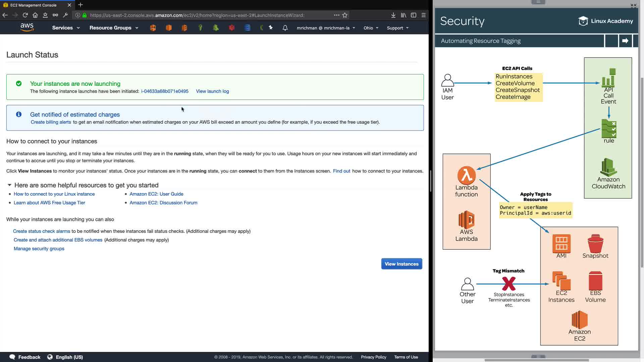Click the pin shortcuts icon in AWS navbar
The width and height of the screenshot is (644, 362).
271,28
